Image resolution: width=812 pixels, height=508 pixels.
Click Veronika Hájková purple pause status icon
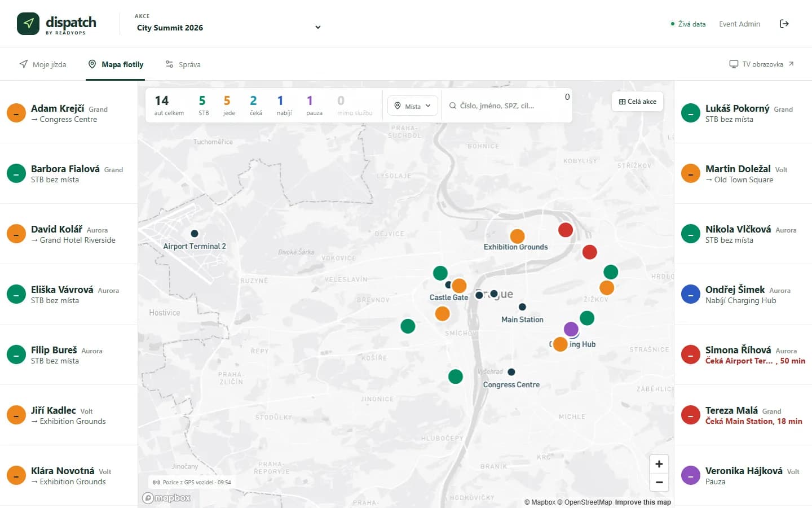tap(690, 475)
